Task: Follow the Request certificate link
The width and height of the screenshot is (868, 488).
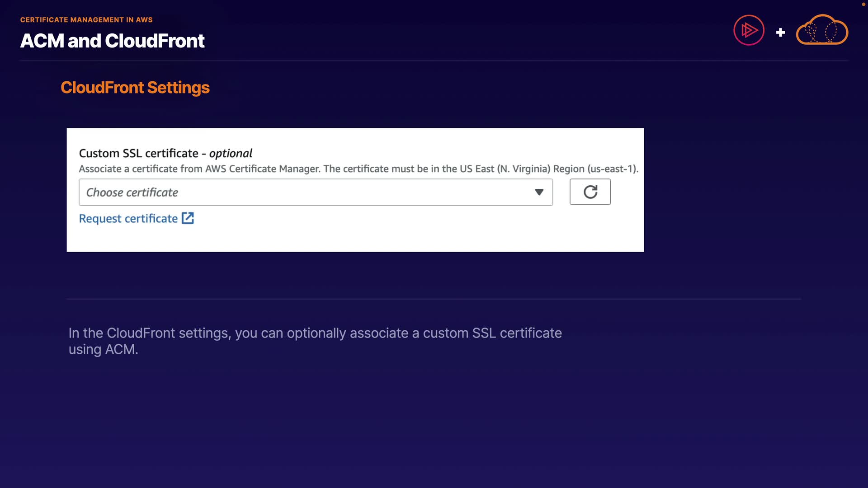Action: [x=128, y=219]
